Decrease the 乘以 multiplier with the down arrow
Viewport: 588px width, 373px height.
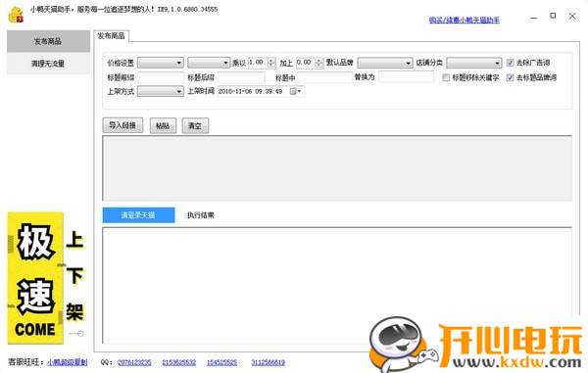[271, 66]
